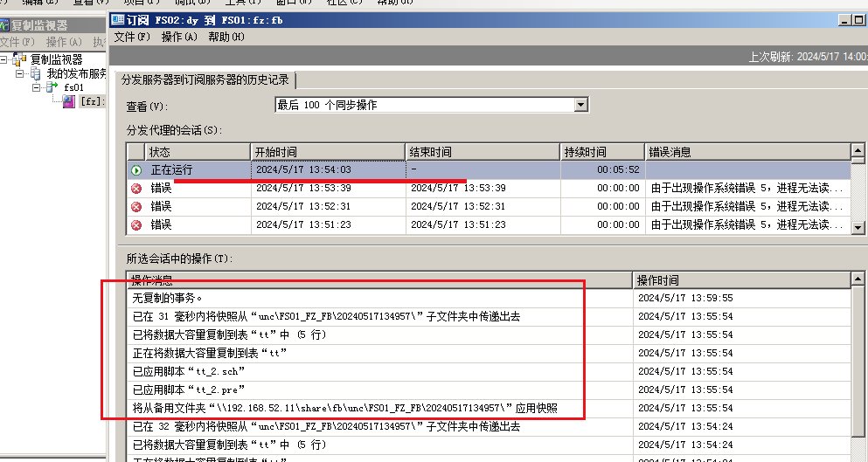The image size is (868, 462).
Task: Select 正在将数据大容量复制到表 row at 13:55:54
Action: point(489,353)
